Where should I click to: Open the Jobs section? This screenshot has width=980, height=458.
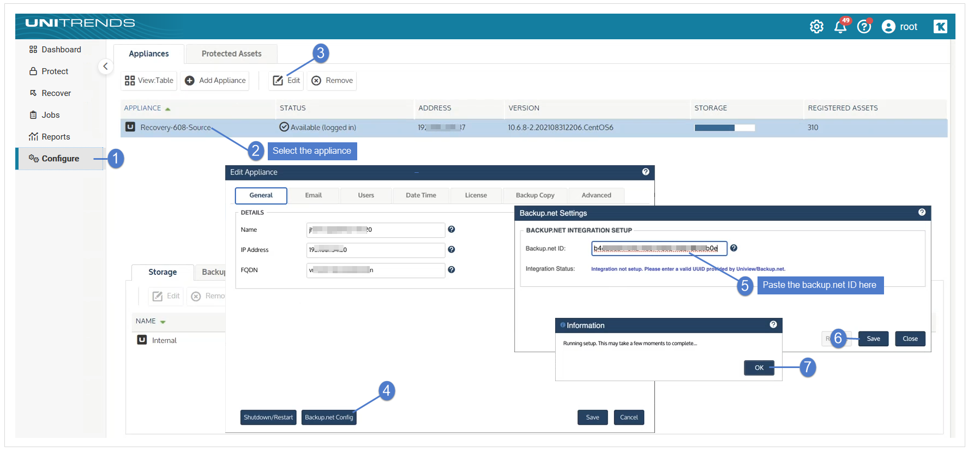(45, 115)
